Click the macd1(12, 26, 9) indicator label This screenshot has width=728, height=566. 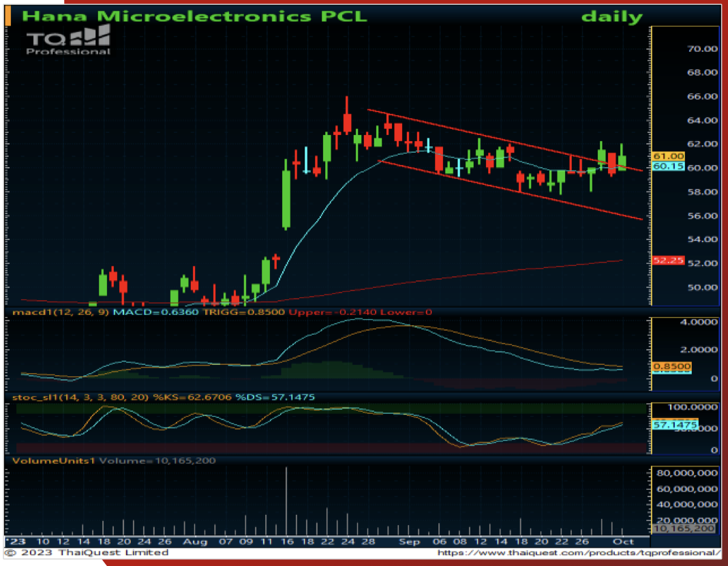point(61,312)
